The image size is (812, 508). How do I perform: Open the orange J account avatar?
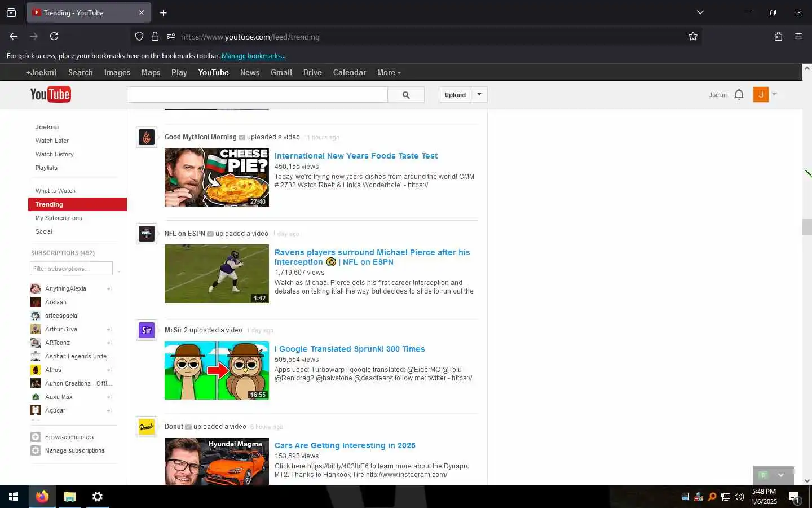click(x=761, y=94)
